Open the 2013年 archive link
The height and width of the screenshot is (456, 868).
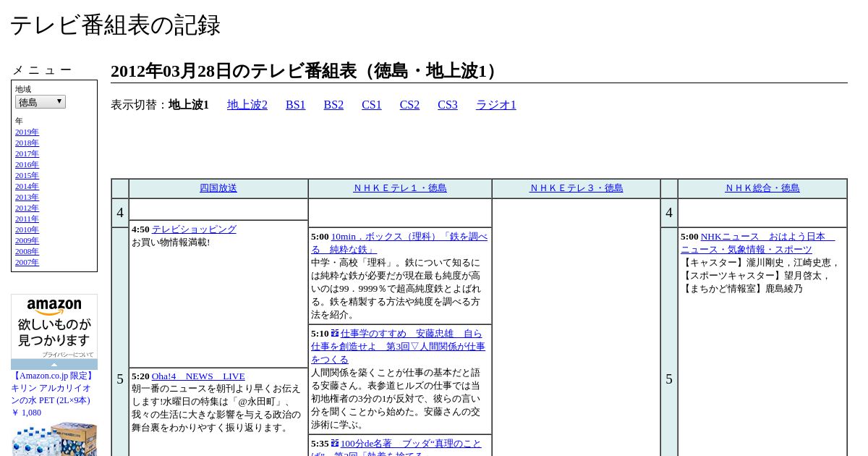[x=27, y=198]
